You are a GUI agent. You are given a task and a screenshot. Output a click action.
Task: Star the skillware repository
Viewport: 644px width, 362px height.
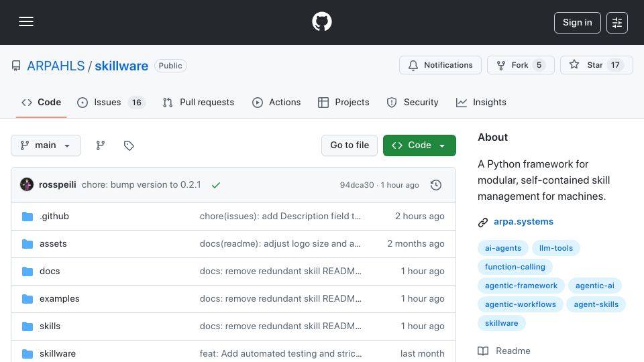pos(596,65)
